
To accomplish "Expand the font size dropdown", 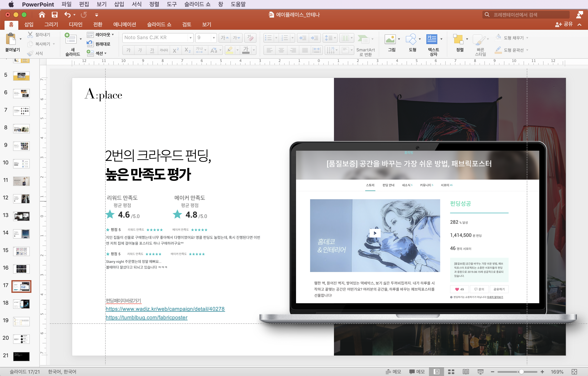I will click(x=214, y=38).
